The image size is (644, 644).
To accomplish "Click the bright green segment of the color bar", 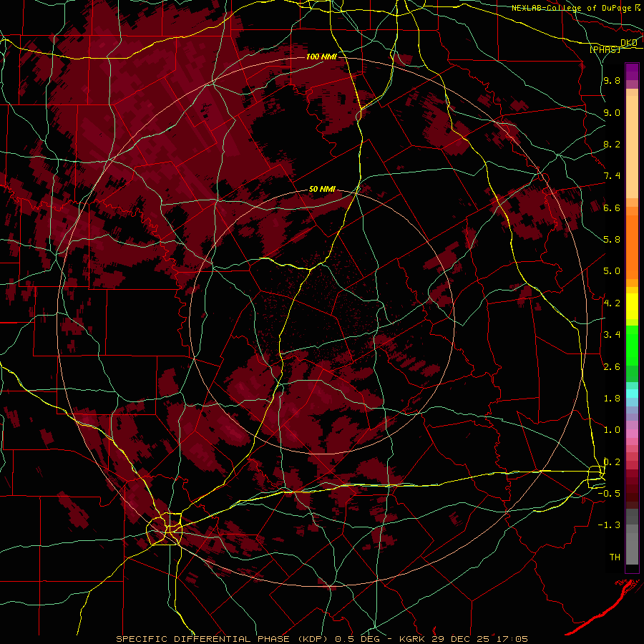I will click(632, 346).
